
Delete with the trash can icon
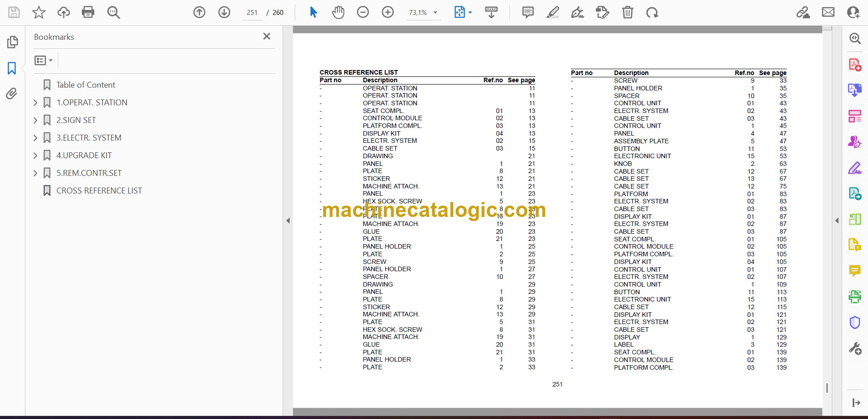(627, 12)
